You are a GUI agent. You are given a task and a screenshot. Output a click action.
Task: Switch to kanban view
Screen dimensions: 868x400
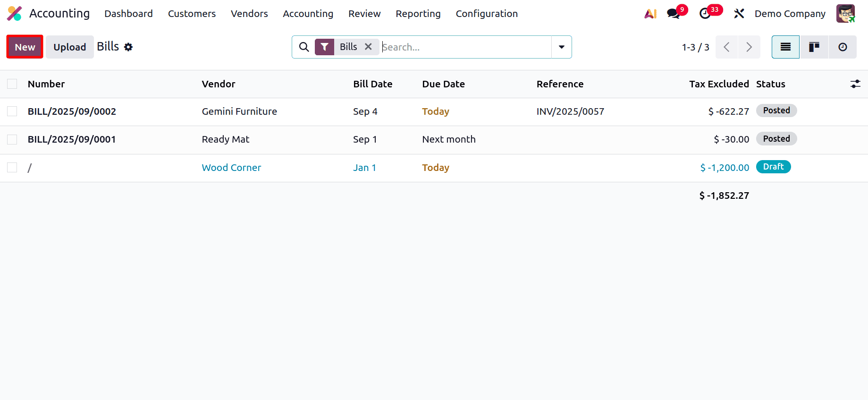coord(814,47)
